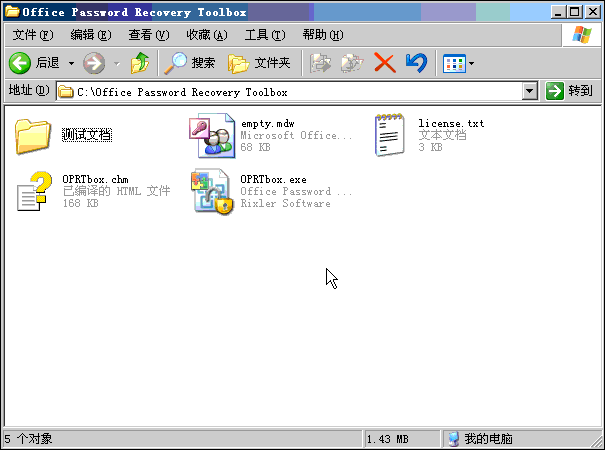Open the 工具(T) menu

click(265, 35)
